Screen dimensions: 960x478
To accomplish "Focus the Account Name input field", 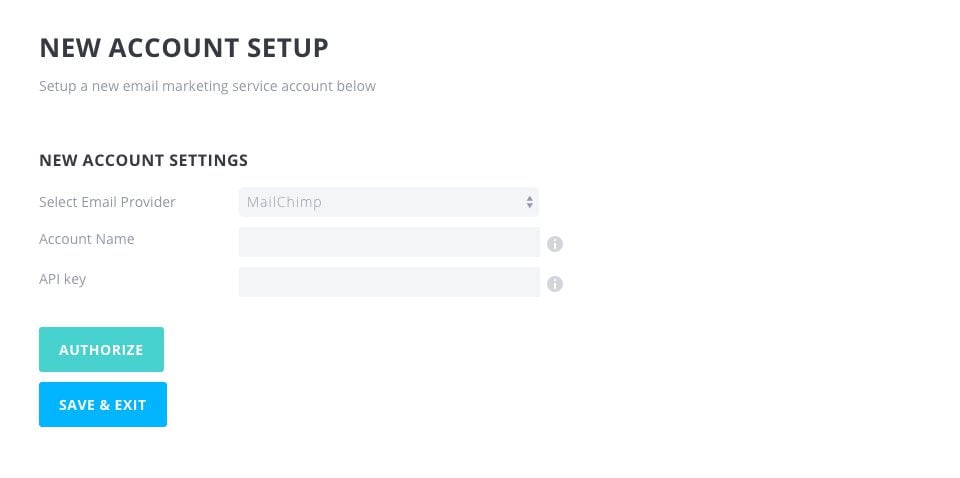I will [x=388, y=242].
